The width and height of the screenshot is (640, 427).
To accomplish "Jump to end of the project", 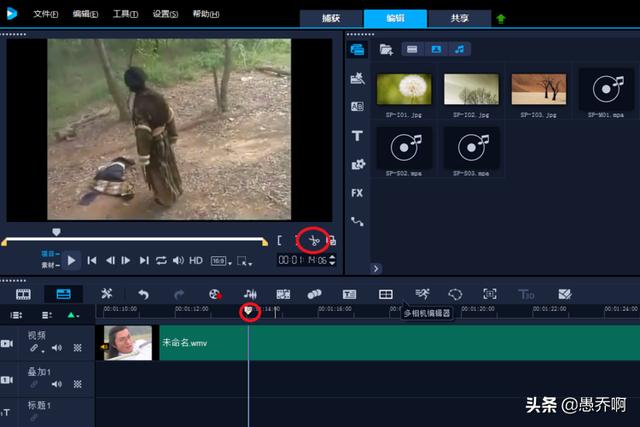I will click(x=144, y=260).
